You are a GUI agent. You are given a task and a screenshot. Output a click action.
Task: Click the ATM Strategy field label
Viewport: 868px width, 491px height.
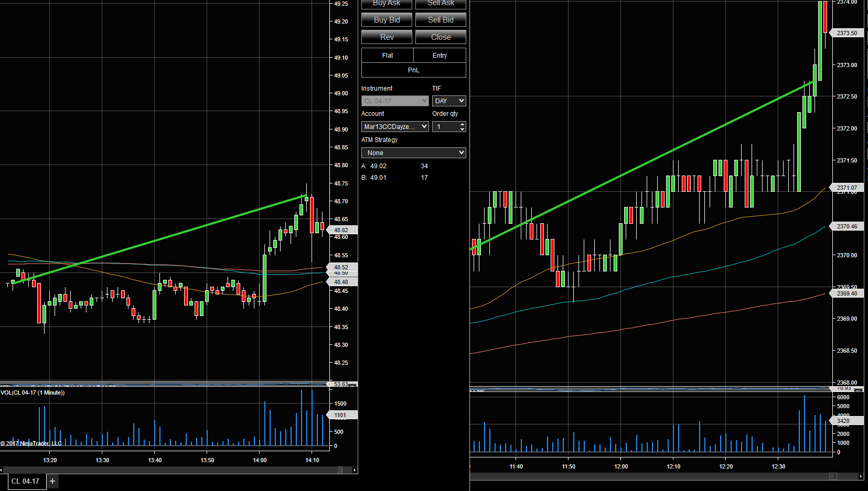click(x=379, y=140)
